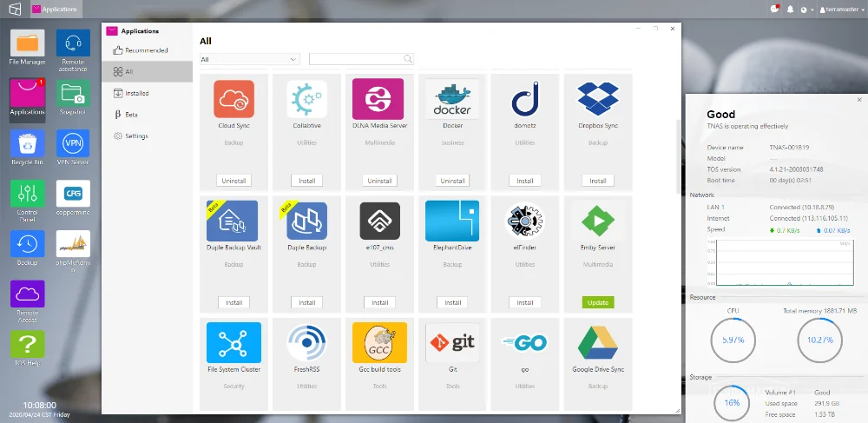868x423 pixels.
Task: Select the Settings sidebar item
Action: [148, 136]
